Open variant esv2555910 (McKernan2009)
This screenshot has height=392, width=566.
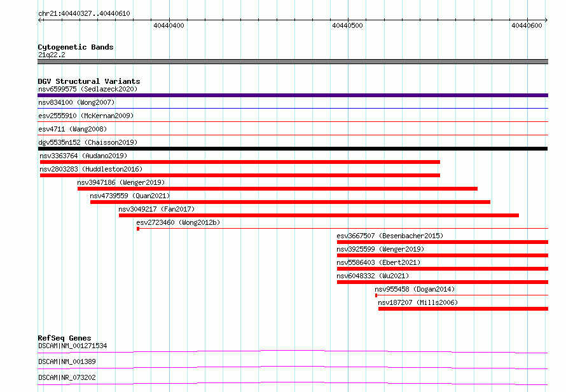[x=86, y=116]
